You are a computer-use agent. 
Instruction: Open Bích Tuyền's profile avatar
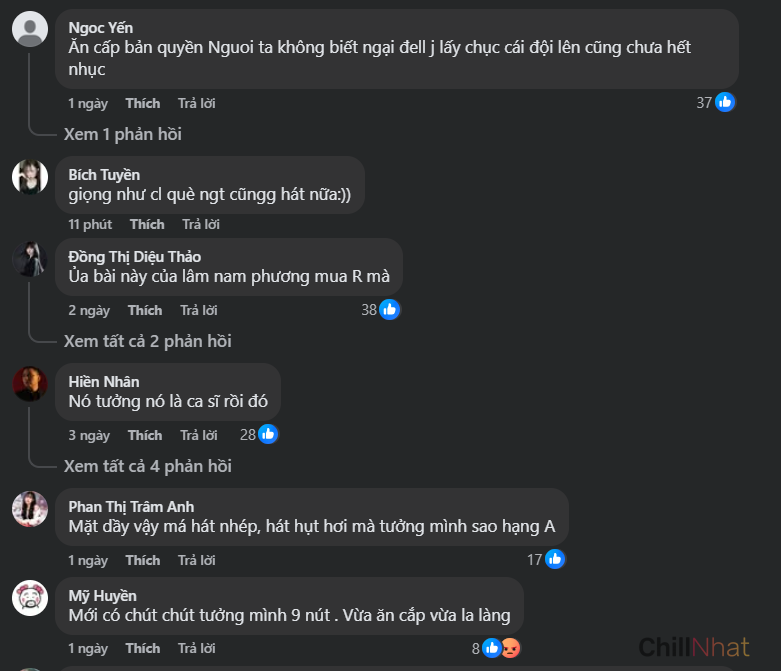pyautogui.click(x=30, y=177)
